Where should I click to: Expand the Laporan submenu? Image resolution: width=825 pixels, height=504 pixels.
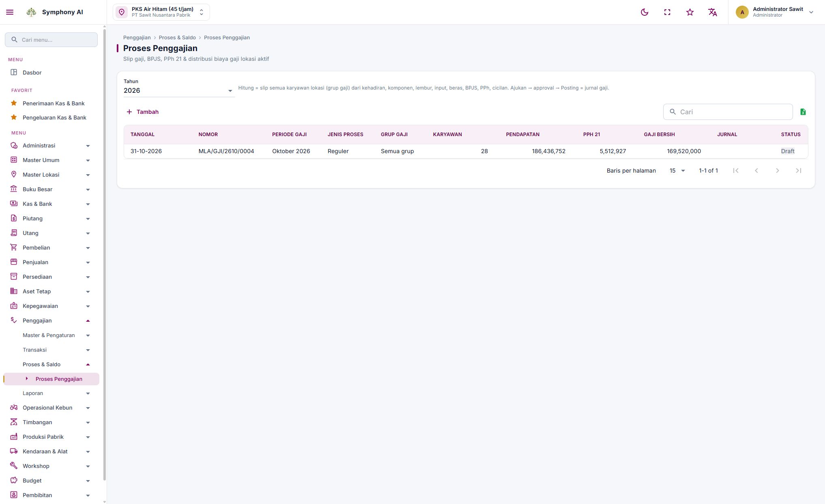tap(51, 393)
